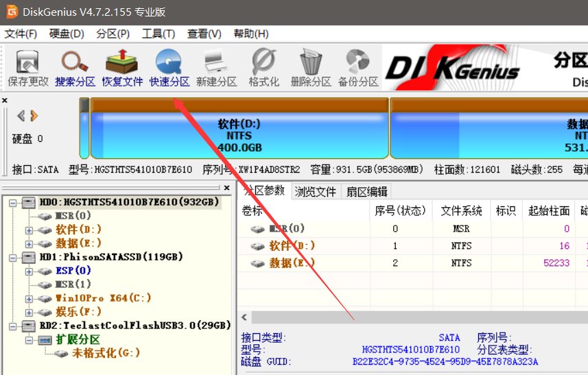The height and width of the screenshot is (375, 588).
Task: Switch to the 浏览文件 tab
Action: pos(316,192)
